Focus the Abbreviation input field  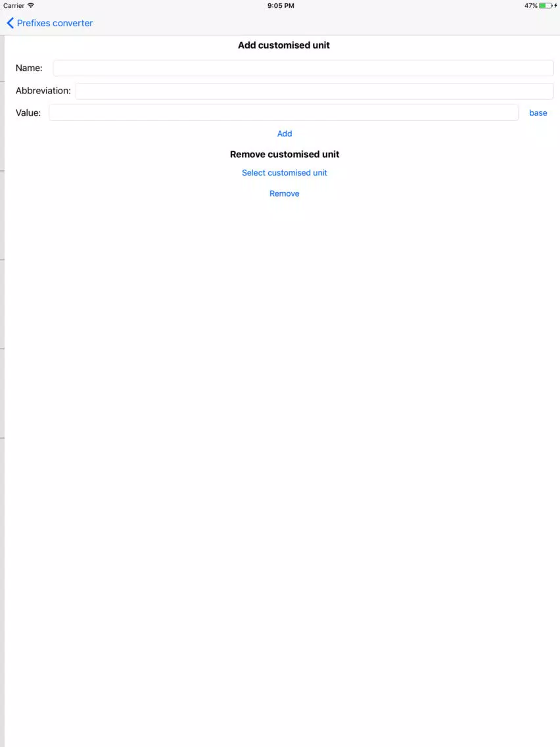tap(314, 91)
